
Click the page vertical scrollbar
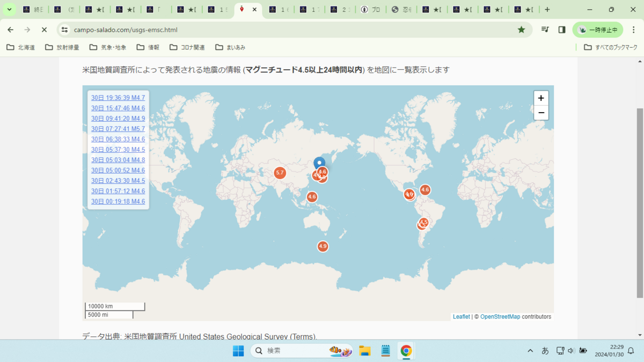tap(639, 204)
